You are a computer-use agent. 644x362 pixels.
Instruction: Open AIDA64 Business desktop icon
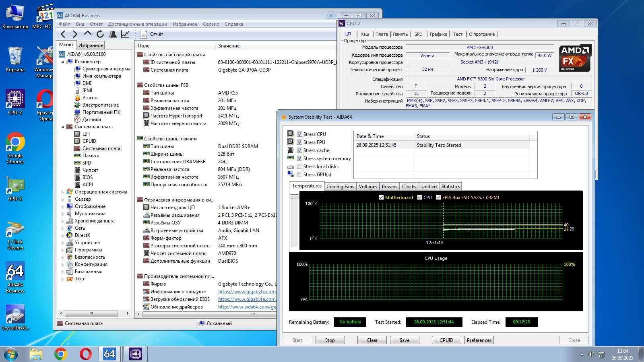tap(15, 278)
